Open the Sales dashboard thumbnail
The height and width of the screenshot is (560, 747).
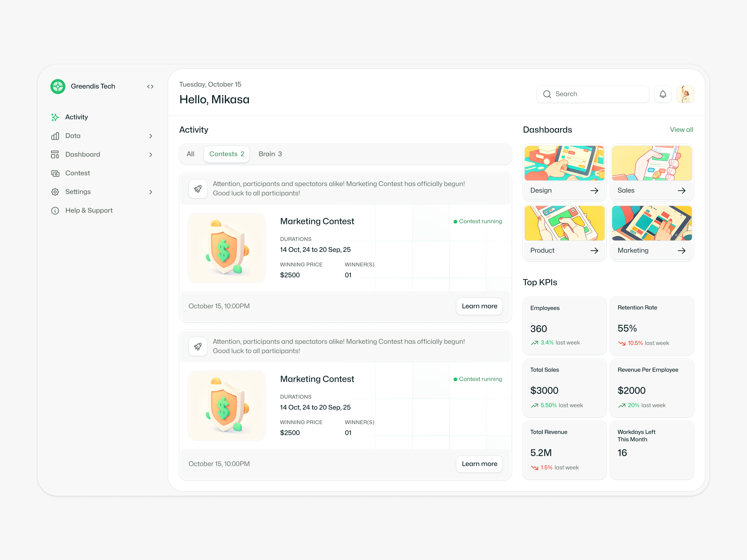click(x=651, y=163)
